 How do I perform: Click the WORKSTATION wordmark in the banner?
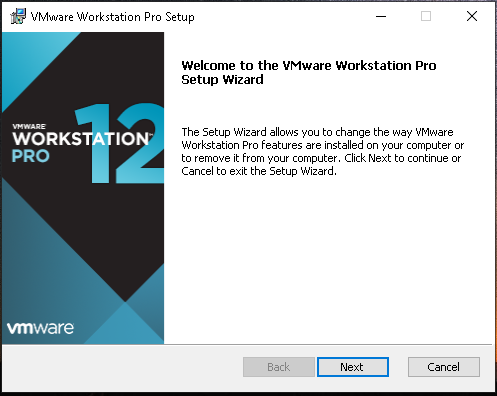click(x=82, y=139)
